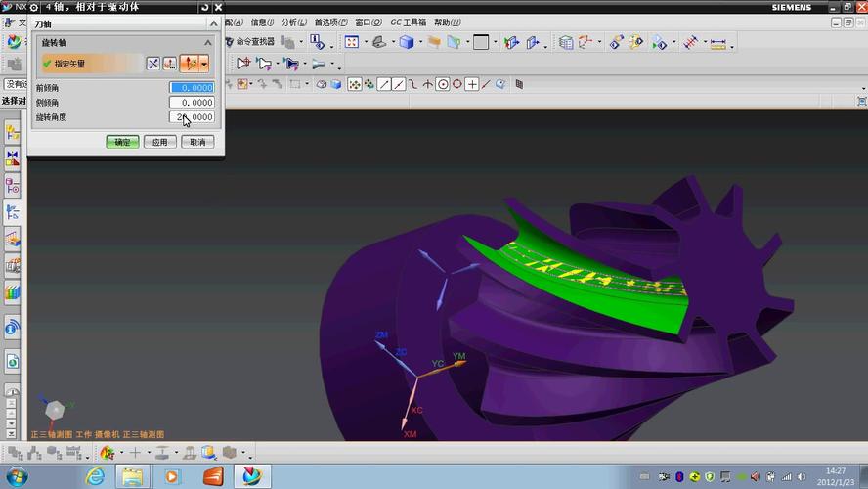The height and width of the screenshot is (489, 868).
Task: Click the measure distance ruler icon
Action: [x=718, y=43]
